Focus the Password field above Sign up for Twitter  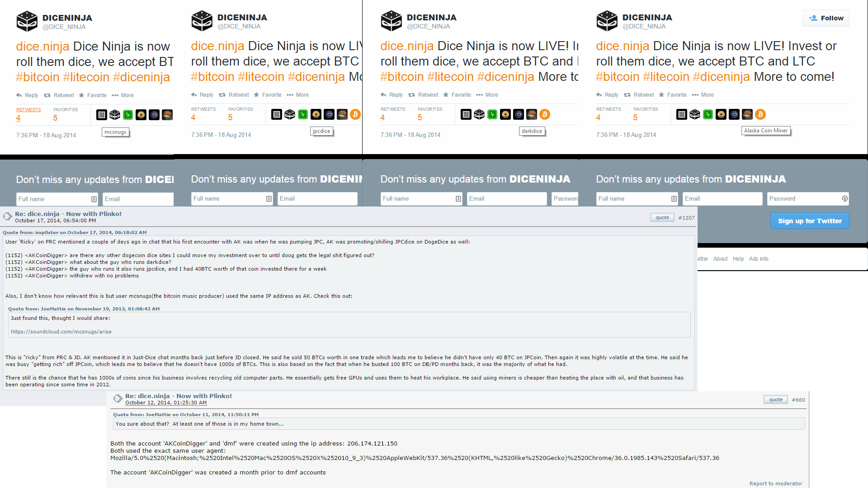click(808, 199)
